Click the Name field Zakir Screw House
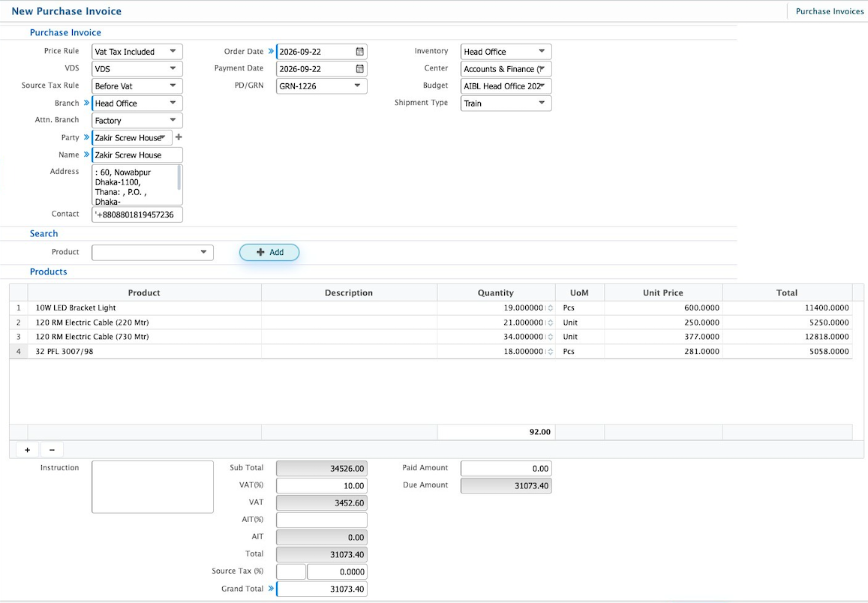The width and height of the screenshot is (868, 603). coord(137,155)
